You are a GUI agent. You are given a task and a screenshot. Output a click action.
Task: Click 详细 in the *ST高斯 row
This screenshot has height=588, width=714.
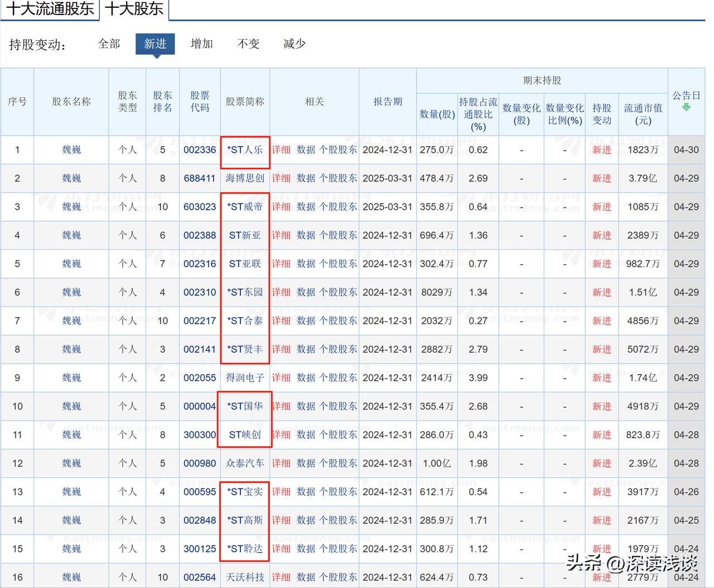(281, 520)
